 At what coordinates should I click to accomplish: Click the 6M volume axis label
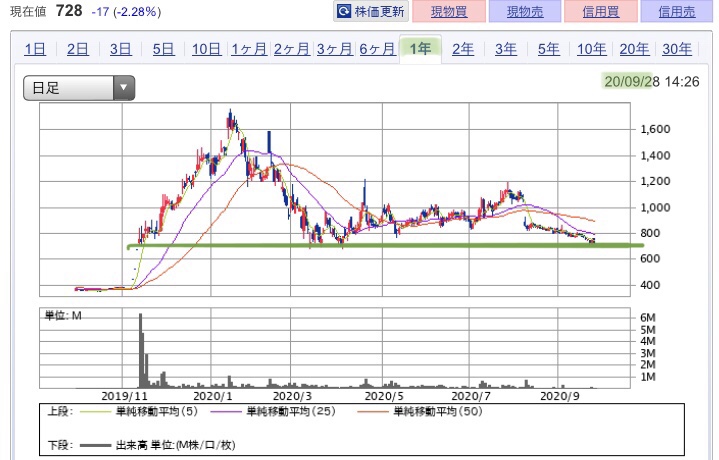click(x=648, y=318)
